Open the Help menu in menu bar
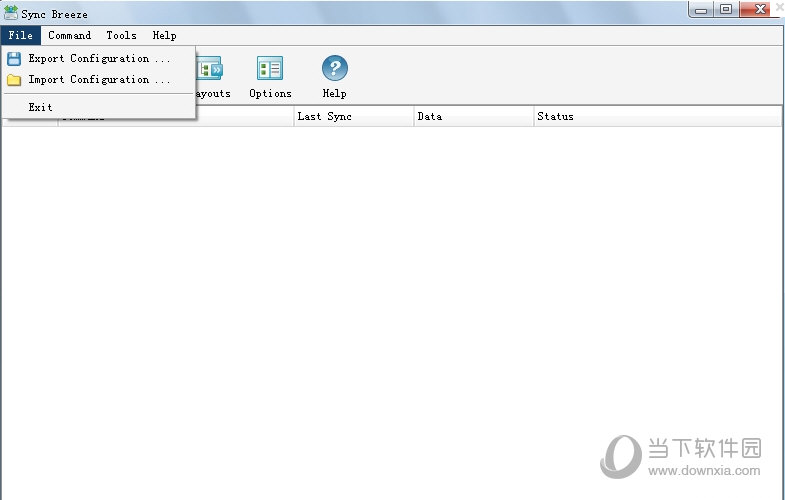 pyautogui.click(x=164, y=36)
